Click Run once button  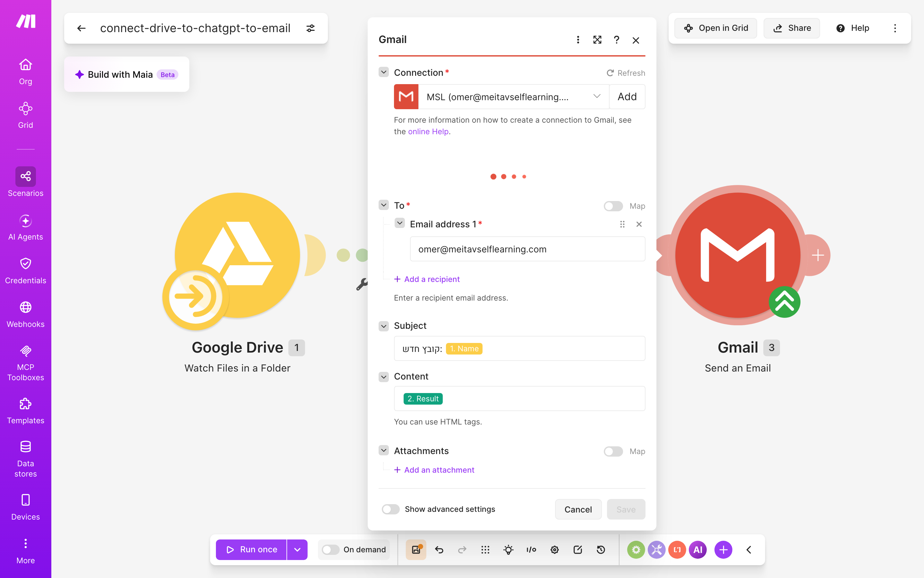coord(251,550)
